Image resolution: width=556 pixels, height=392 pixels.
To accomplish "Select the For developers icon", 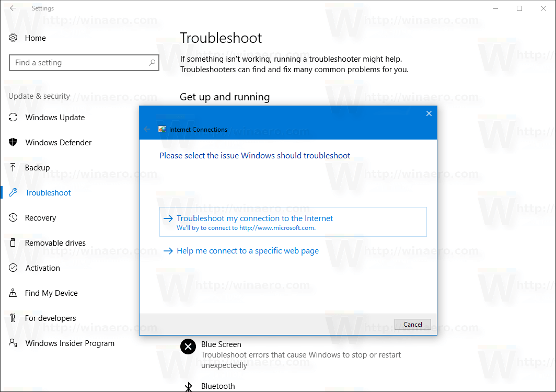I will click(x=13, y=318).
